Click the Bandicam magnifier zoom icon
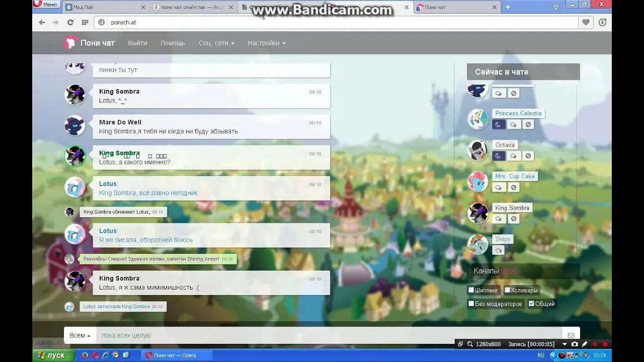Image resolution: width=644 pixels, height=362 pixels. 470,344
